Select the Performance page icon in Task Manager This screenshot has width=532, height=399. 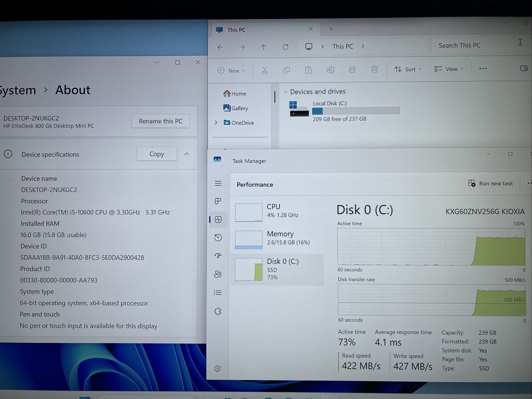coord(218,219)
